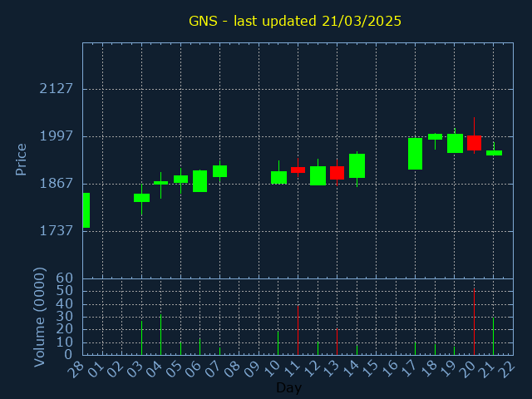Select the green candlestick on day 04
This screenshot has height=399, width=532.
pos(160,183)
